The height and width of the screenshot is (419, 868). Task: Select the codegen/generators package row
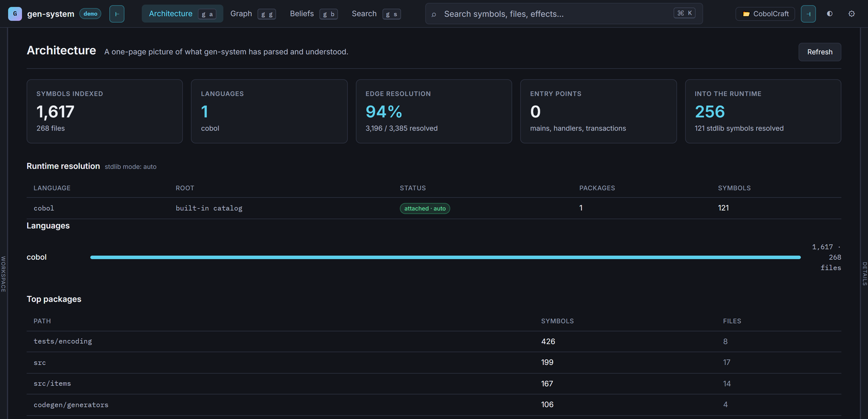[433, 405]
